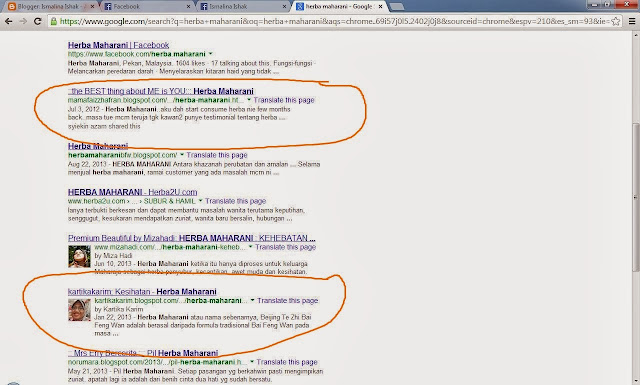Image resolution: width=640 pixels, height=385 pixels.
Task: Click the vertical page scrollbar
Action: (x=636, y=196)
